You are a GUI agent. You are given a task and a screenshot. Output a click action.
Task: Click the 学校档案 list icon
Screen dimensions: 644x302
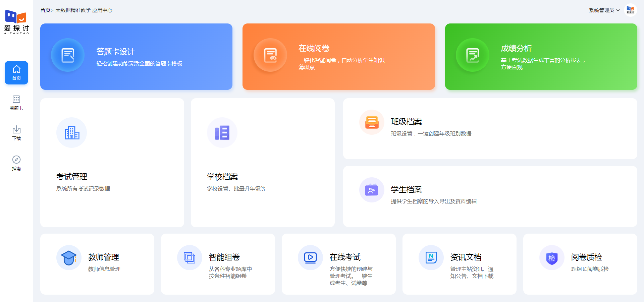(x=222, y=133)
